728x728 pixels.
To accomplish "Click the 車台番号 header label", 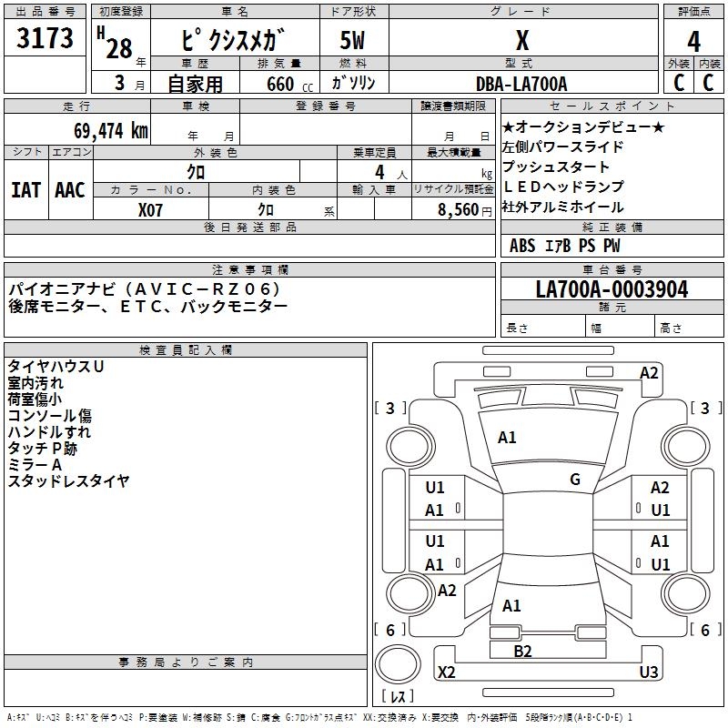I will tap(612, 269).
